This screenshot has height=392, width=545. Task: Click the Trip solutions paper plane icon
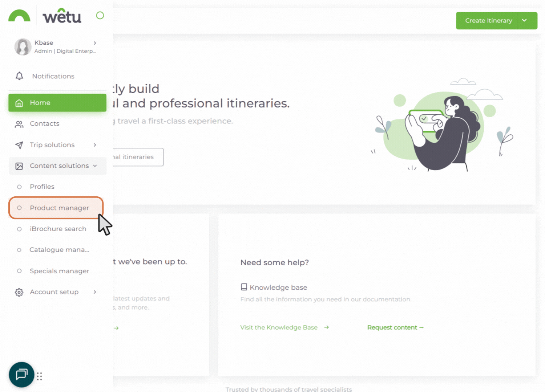tap(19, 145)
